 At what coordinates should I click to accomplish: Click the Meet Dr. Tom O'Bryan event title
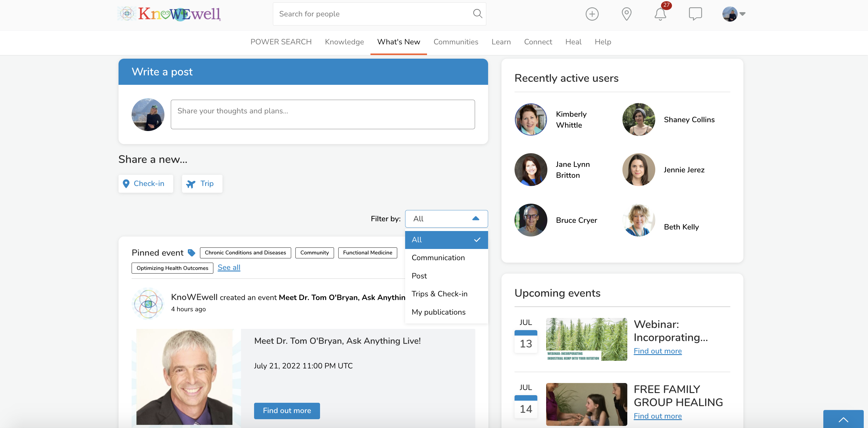(x=337, y=341)
